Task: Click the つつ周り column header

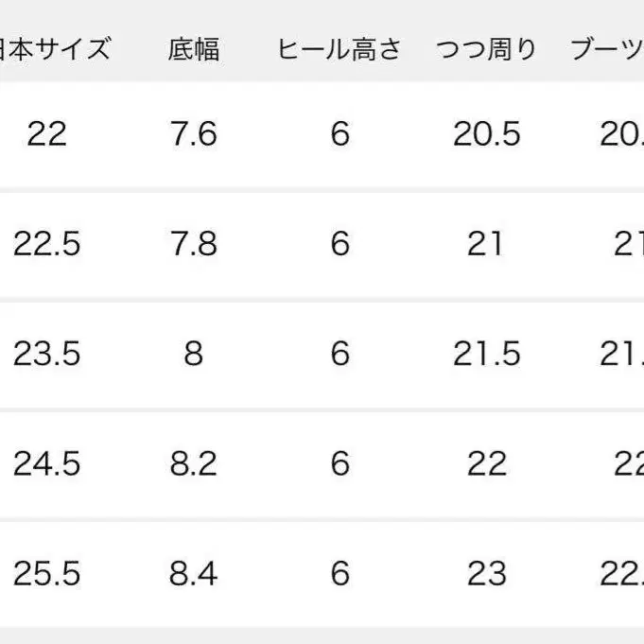Action: point(486,48)
